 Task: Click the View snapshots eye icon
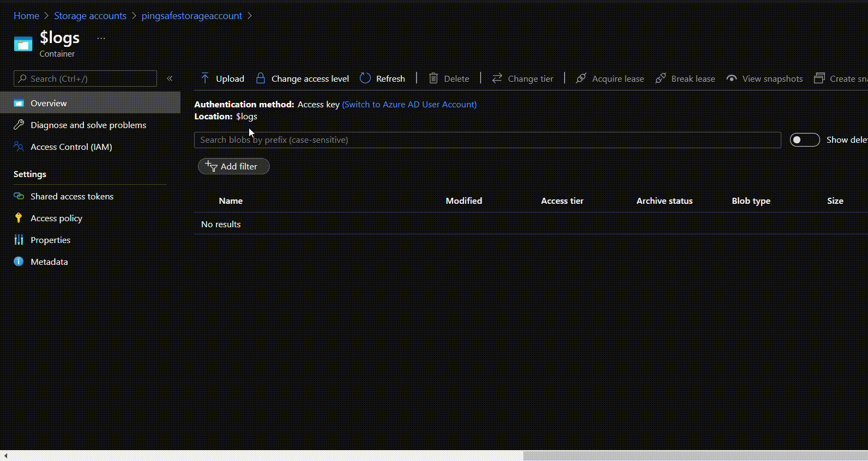(x=732, y=78)
